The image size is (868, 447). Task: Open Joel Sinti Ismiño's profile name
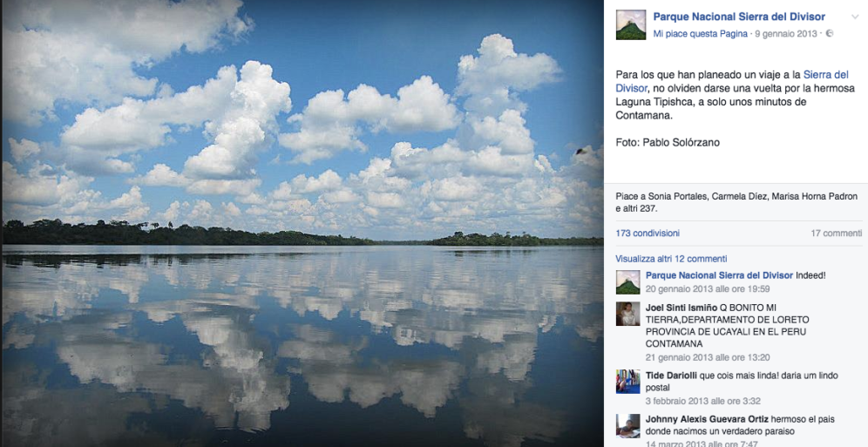(682, 308)
